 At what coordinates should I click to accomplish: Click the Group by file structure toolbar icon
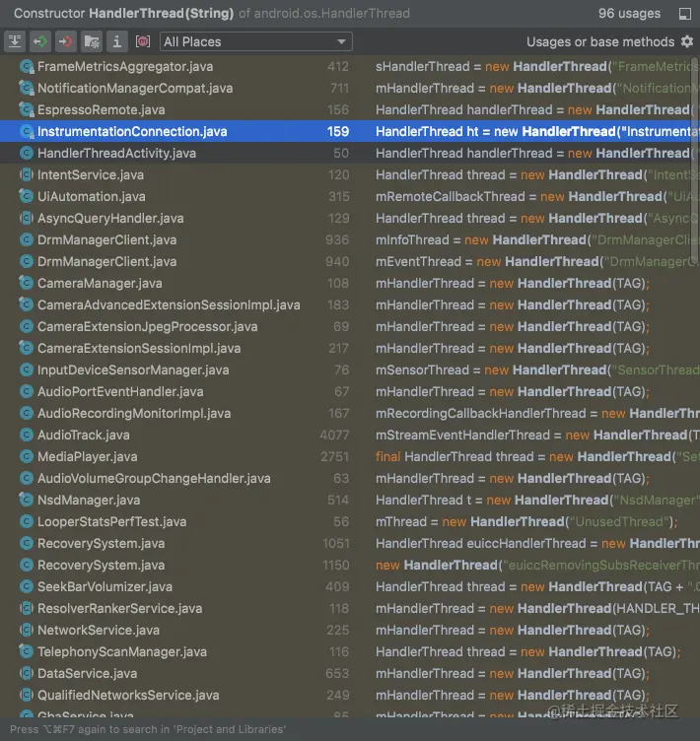pyautogui.click(x=15, y=41)
